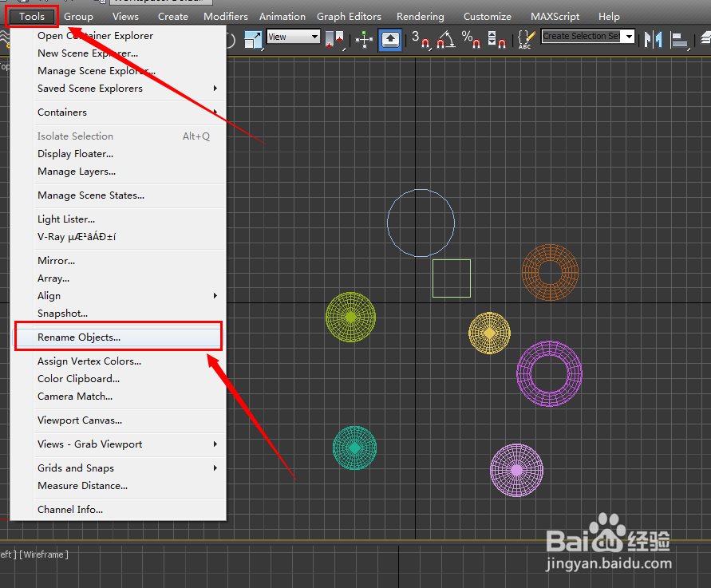Click the Mirror toolbar icon
The width and height of the screenshot is (711, 588).
(x=654, y=40)
